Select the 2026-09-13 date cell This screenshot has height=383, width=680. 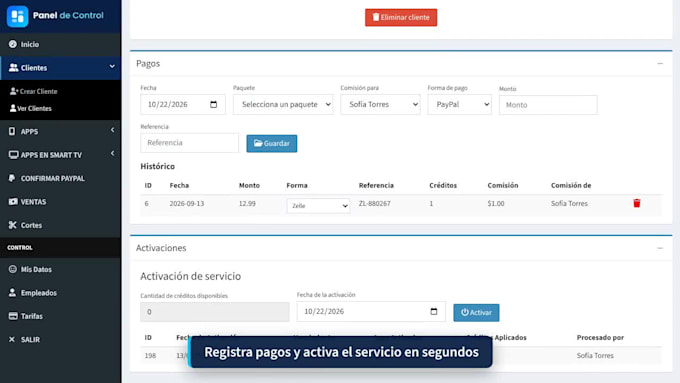pyautogui.click(x=187, y=203)
